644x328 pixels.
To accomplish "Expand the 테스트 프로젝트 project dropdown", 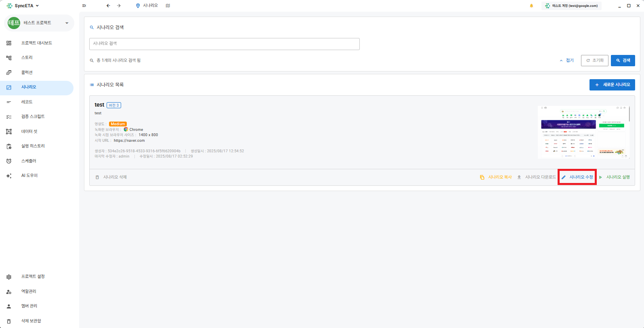I will click(67, 23).
